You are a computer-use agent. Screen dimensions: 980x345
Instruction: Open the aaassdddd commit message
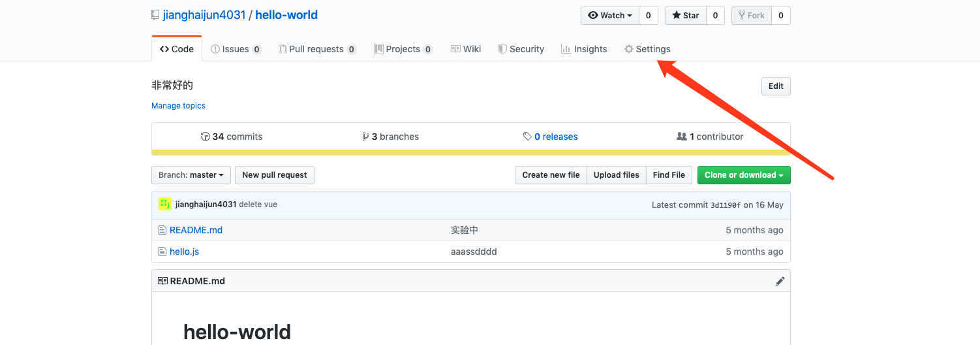click(x=474, y=252)
